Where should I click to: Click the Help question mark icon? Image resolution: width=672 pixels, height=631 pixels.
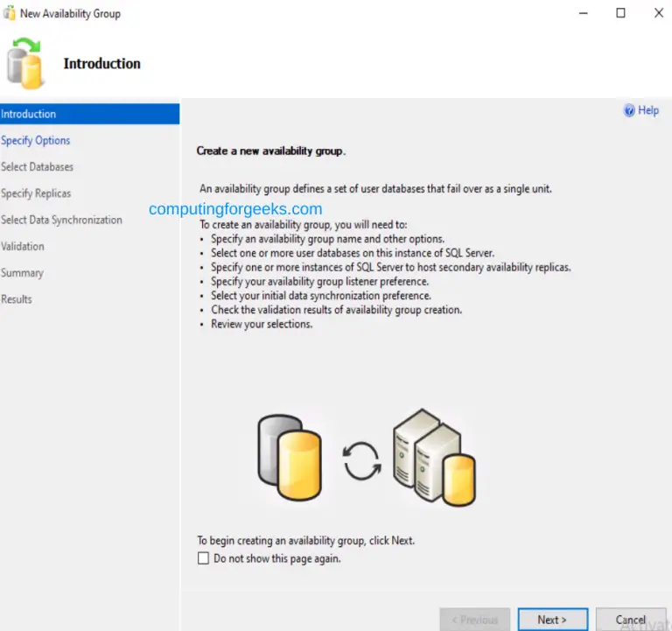[x=628, y=110]
